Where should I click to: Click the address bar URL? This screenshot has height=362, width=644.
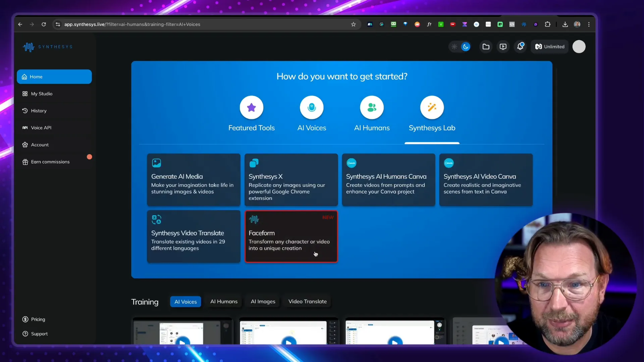click(x=132, y=25)
